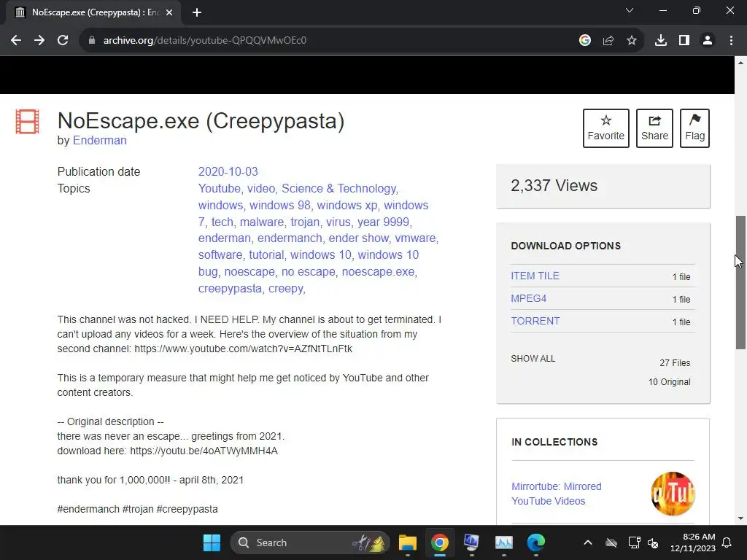Screen dimensions: 747x560
Task: Open the vmware topic link
Action: [x=415, y=238]
